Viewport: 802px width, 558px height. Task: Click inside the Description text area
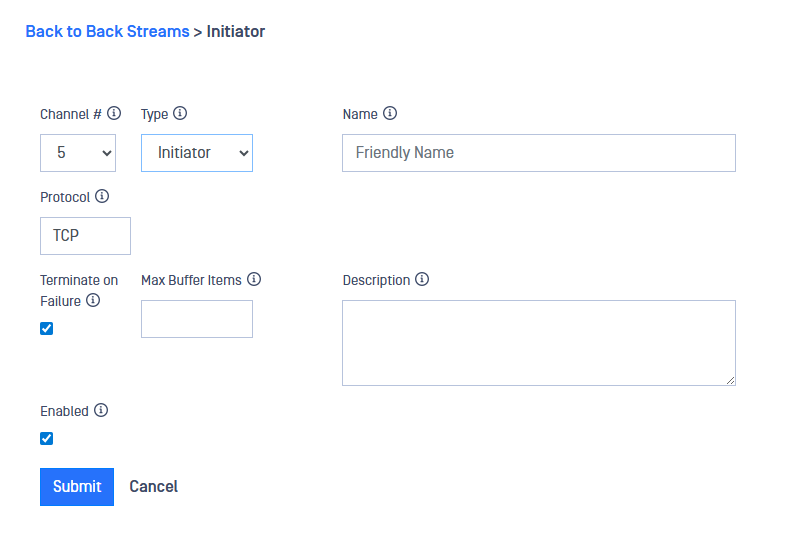pos(538,342)
